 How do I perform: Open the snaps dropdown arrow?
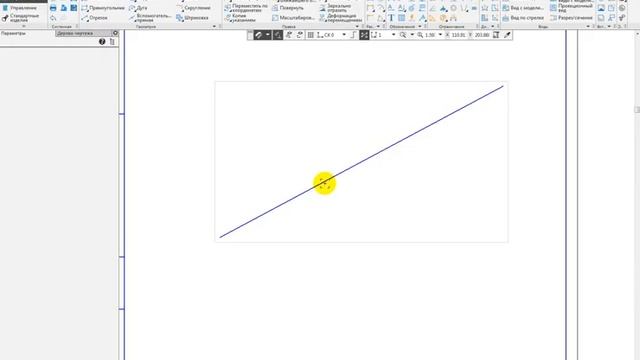coord(267,35)
